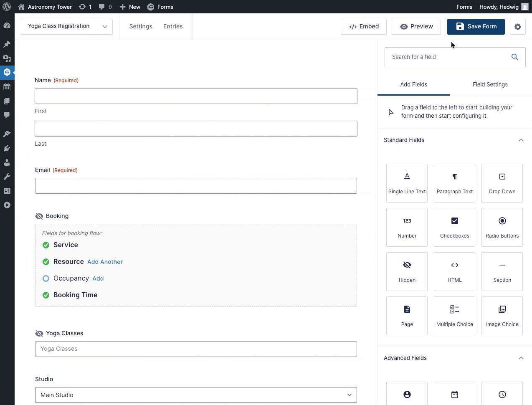Image resolution: width=532 pixels, height=405 pixels.
Task: Collapse the Standard Fields section
Action: click(521, 140)
